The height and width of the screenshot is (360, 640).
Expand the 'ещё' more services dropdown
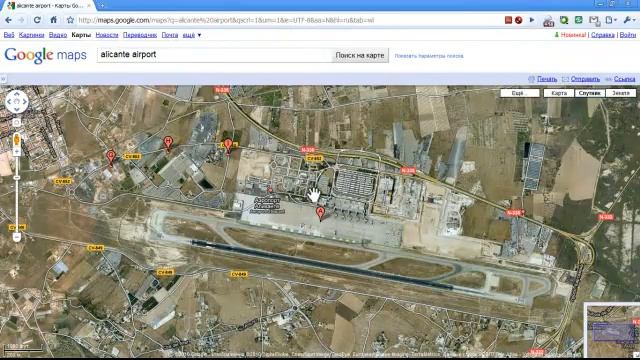pos(192,35)
